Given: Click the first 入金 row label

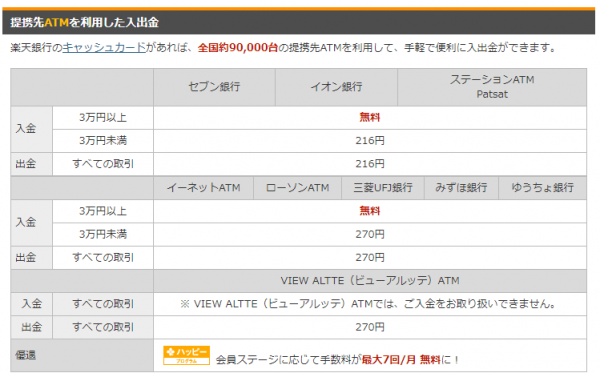Looking at the screenshot, I should coord(26,129).
